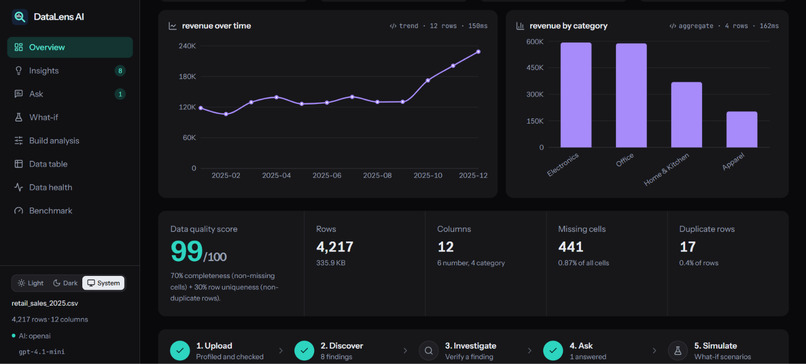Click the retail_sales_2025.csv file name

point(45,303)
